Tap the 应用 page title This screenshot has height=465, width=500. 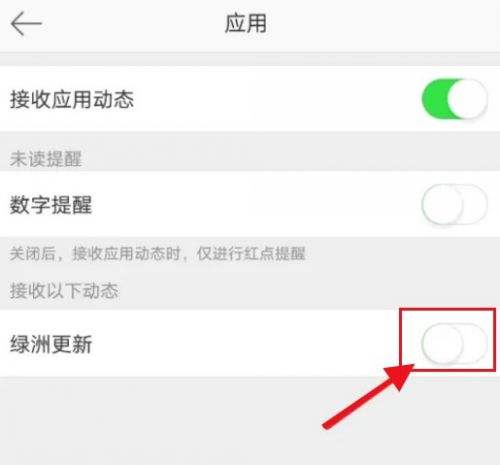coord(246,23)
